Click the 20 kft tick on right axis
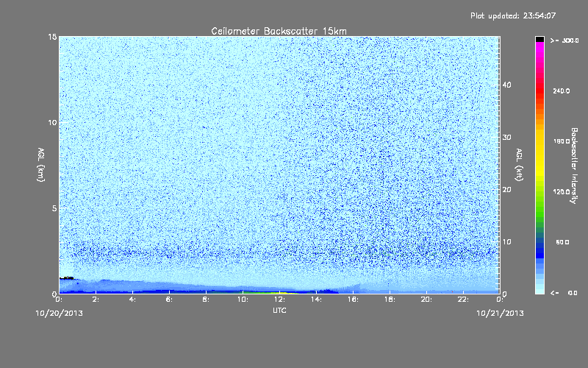The image size is (588, 368). coord(506,190)
